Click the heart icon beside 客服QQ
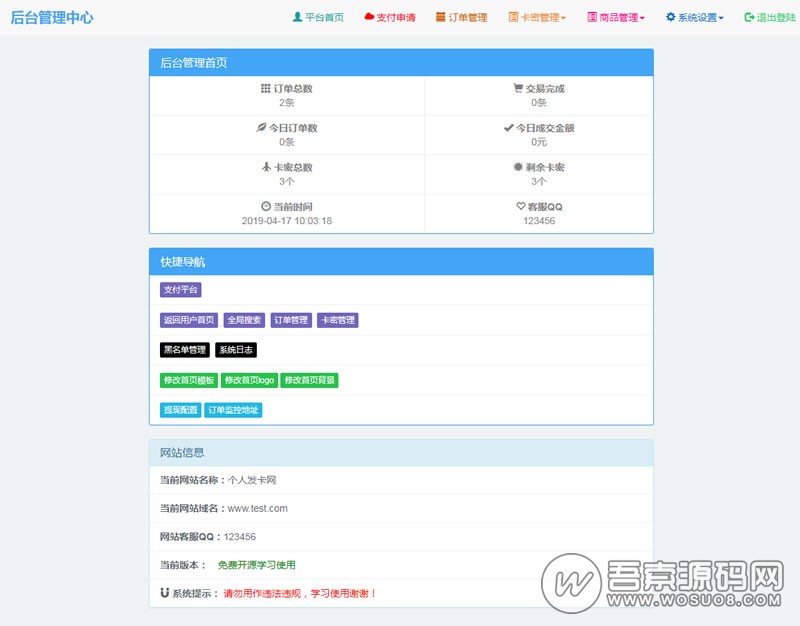Image resolution: width=800 pixels, height=626 pixels. coord(520,207)
